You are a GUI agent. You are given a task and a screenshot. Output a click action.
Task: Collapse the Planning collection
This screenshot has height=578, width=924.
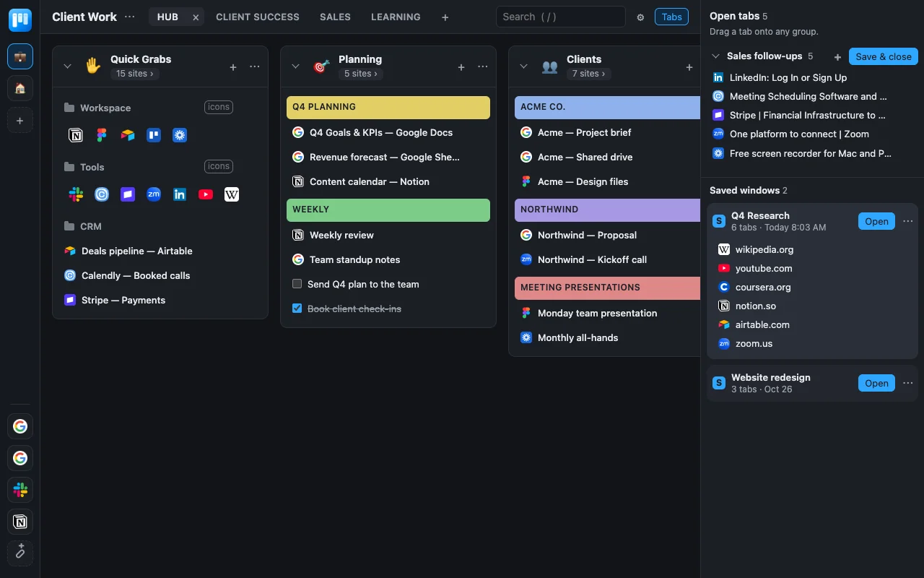click(x=295, y=66)
